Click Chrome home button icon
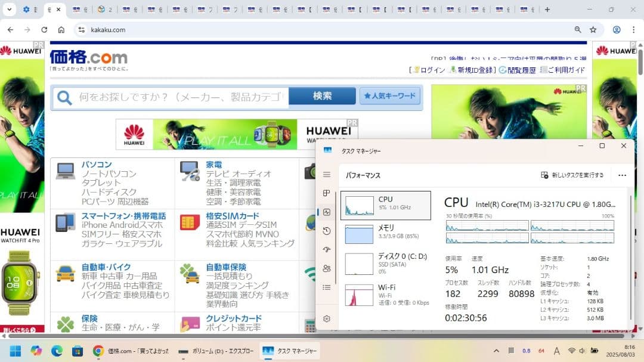Screen dimensions: 644x362 [x=61, y=30]
